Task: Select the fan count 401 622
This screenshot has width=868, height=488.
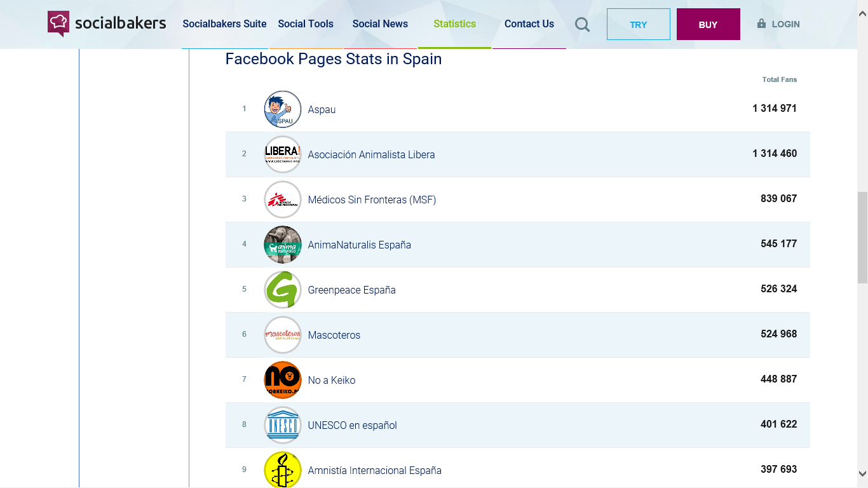Action: (778, 424)
